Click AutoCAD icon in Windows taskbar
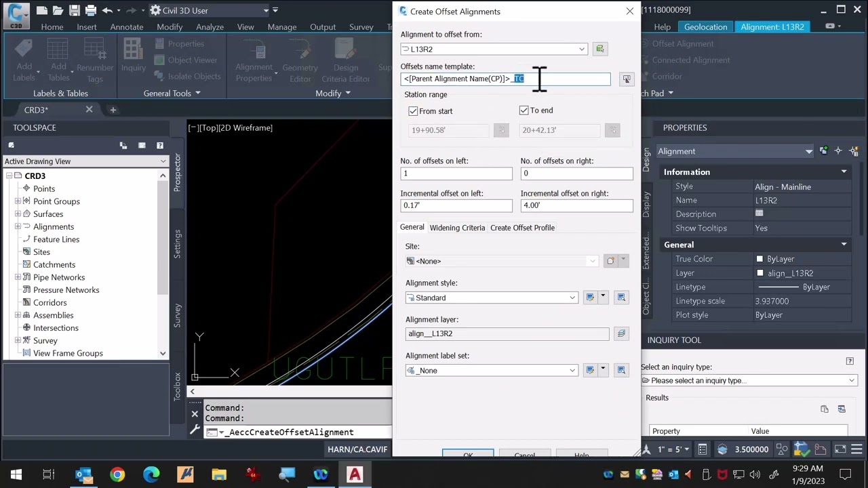The width and height of the screenshot is (868, 488). click(x=355, y=474)
